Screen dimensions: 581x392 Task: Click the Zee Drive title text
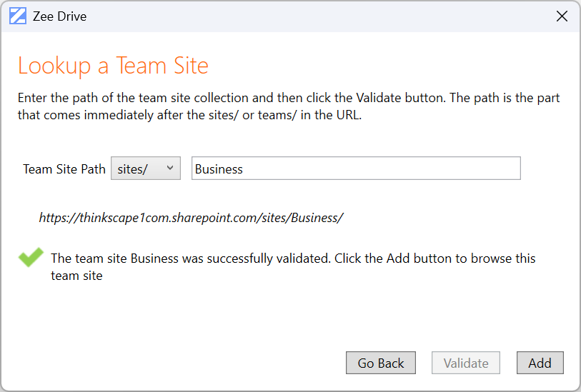pos(59,16)
